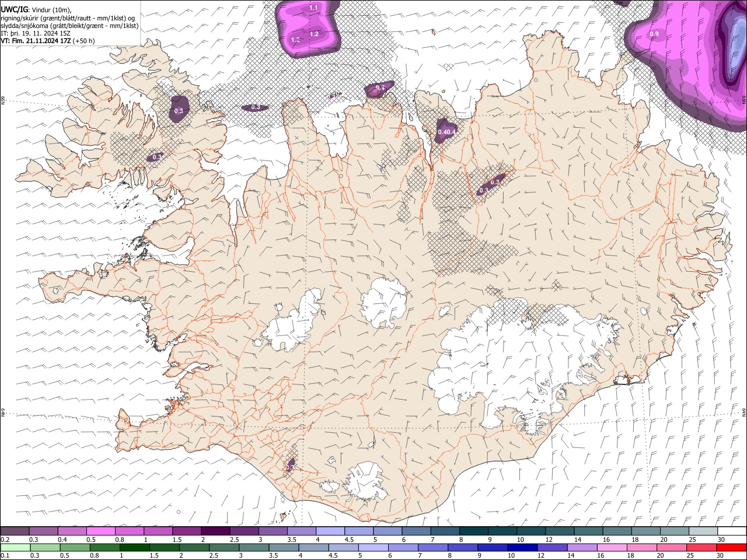The width and height of the screenshot is (747, 560).
Task: Click the '0.1' label in the lower legend
Action: click(5, 556)
